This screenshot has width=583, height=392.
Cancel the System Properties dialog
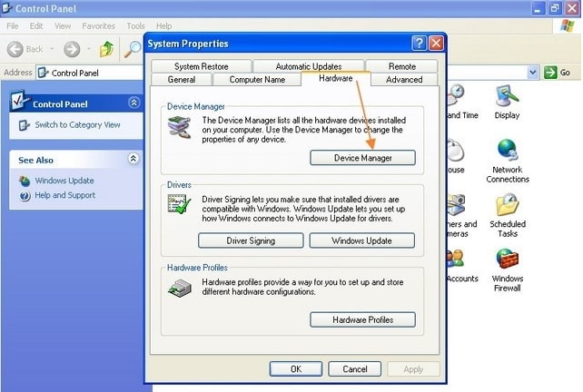(355, 369)
